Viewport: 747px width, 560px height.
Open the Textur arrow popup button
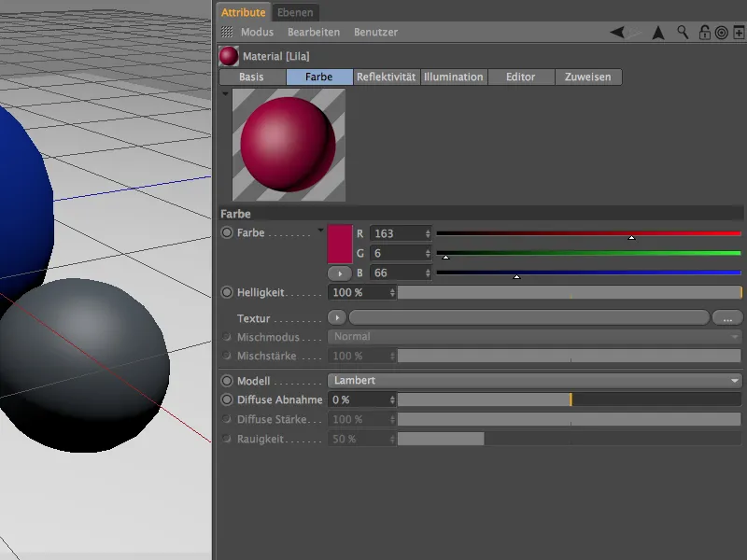(337, 317)
